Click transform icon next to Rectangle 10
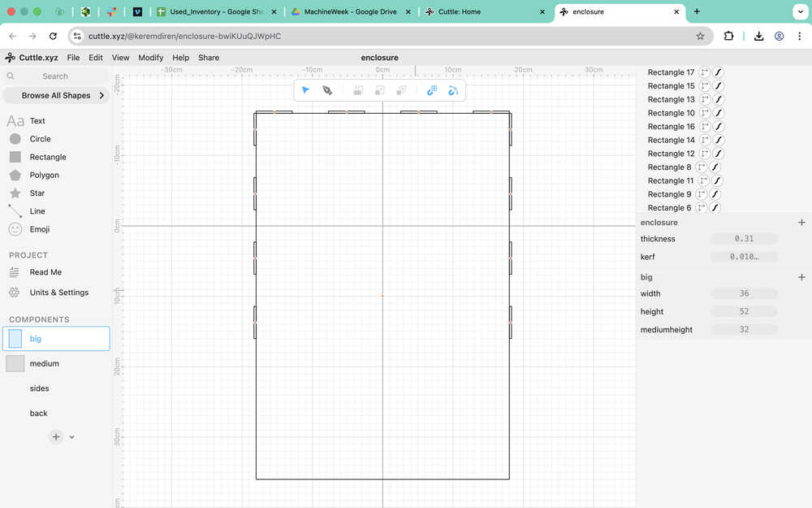 click(x=704, y=113)
